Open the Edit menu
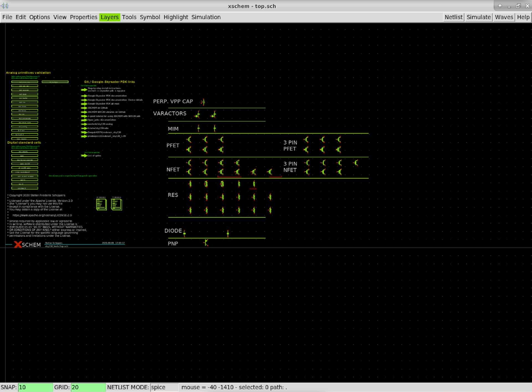 pyautogui.click(x=21, y=17)
